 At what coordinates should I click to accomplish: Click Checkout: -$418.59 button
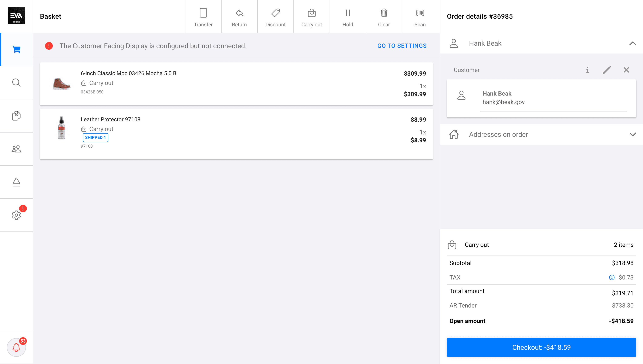click(x=541, y=347)
